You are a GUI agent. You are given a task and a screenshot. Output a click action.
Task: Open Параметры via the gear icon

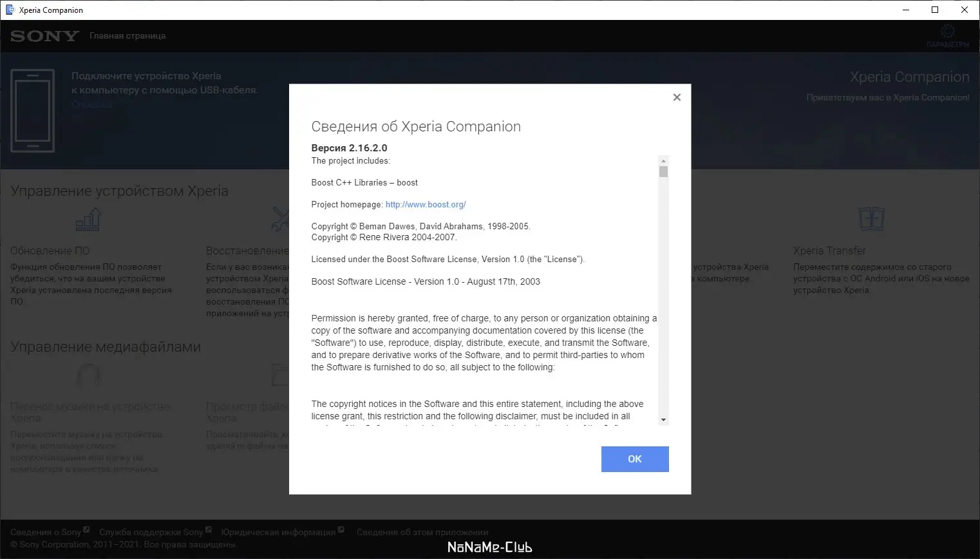point(948,31)
